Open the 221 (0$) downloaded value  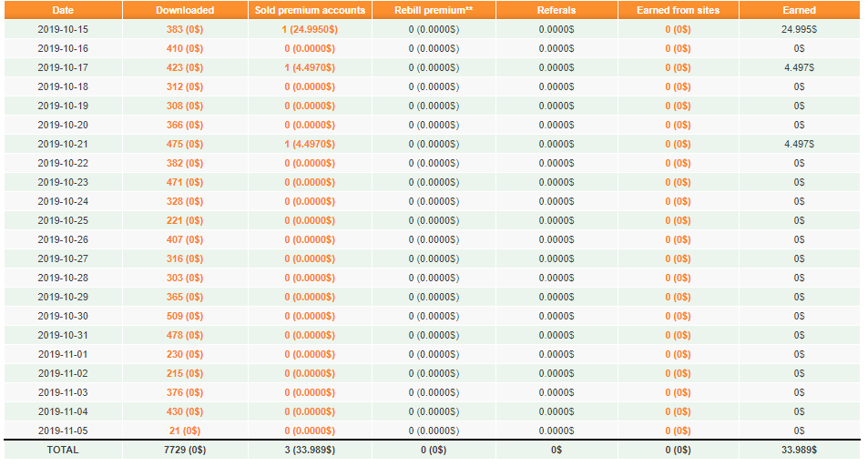(x=185, y=220)
